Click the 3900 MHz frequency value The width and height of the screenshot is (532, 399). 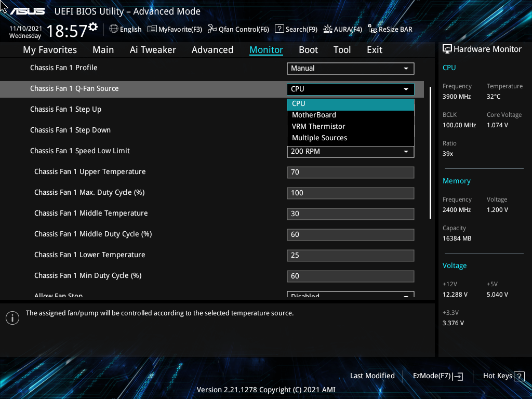pos(456,97)
